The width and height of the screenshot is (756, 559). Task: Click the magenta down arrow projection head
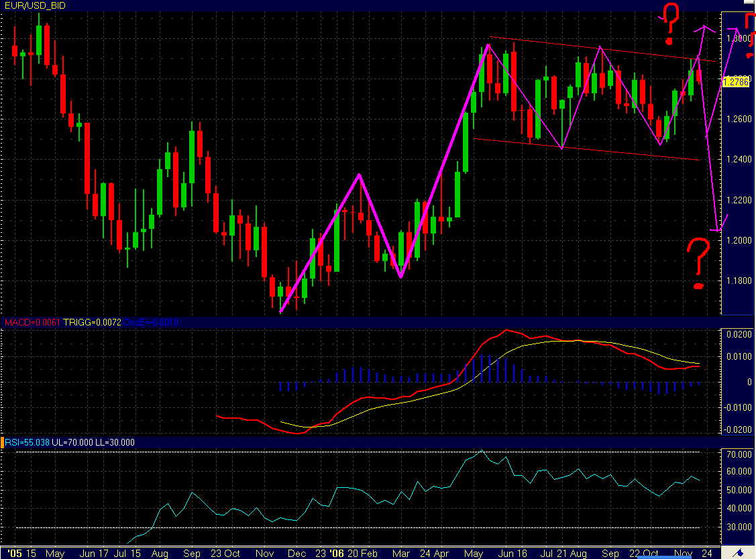pyautogui.click(x=717, y=228)
